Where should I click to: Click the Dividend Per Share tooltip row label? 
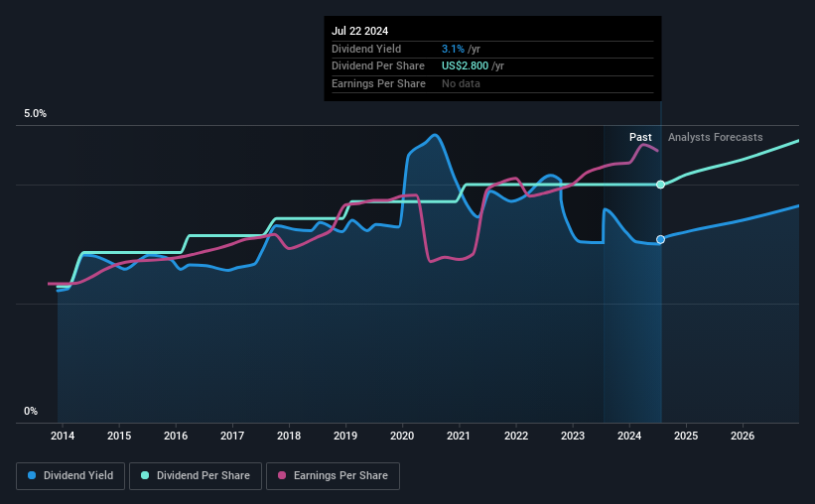[378, 66]
